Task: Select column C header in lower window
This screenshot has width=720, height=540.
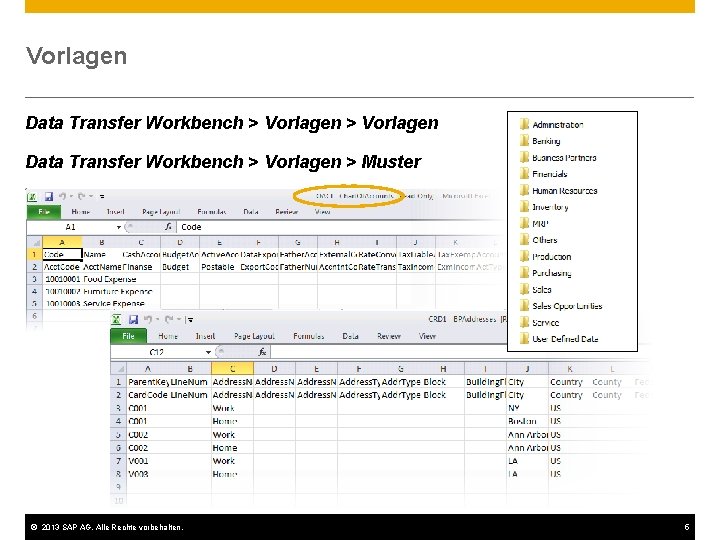Action: [232, 369]
